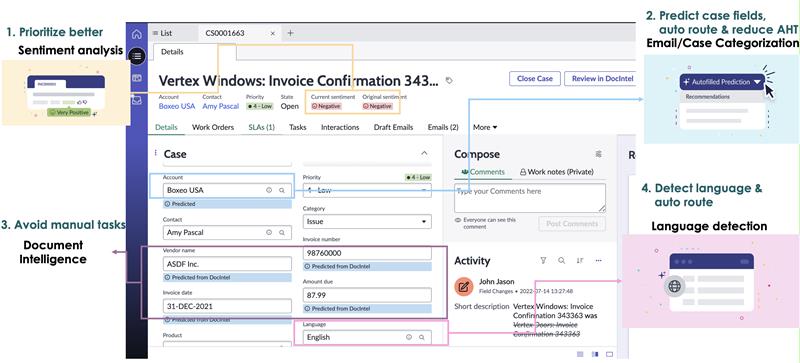Select the first layout icon at bottom
The width and height of the screenshot is (800, 363).
pos(580,354)
